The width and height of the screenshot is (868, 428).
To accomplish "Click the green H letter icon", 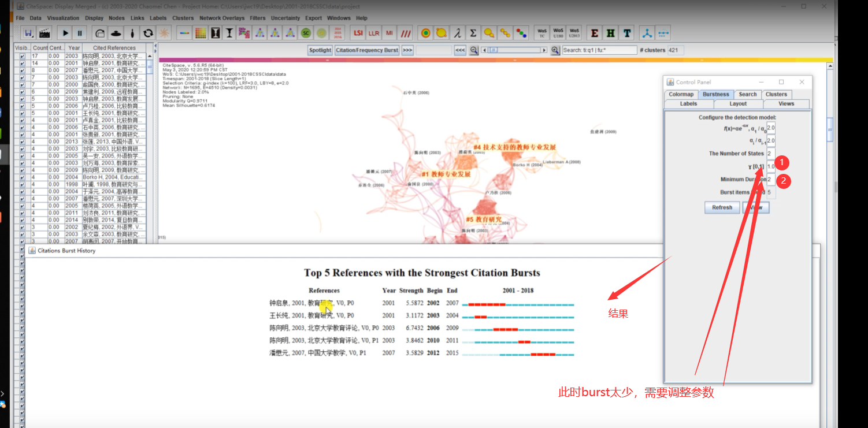I will point(610,33).
